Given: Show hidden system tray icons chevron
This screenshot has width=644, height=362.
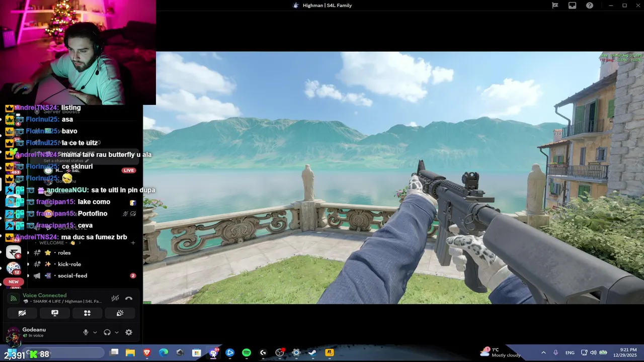Looking at the screenshot, I should (x=543, y=353).
